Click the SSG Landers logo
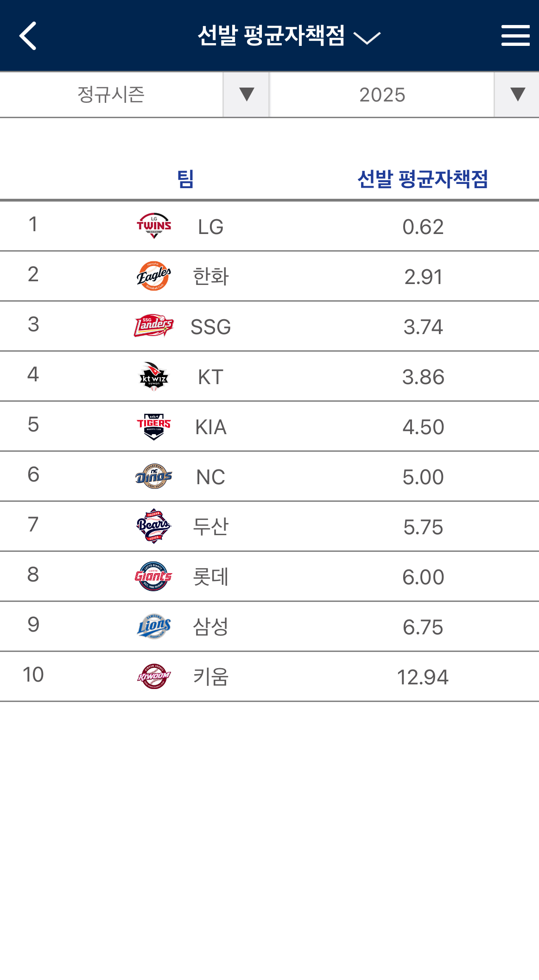Image resolution: width=539 pixels, height=980 pixels. (154, 326)
